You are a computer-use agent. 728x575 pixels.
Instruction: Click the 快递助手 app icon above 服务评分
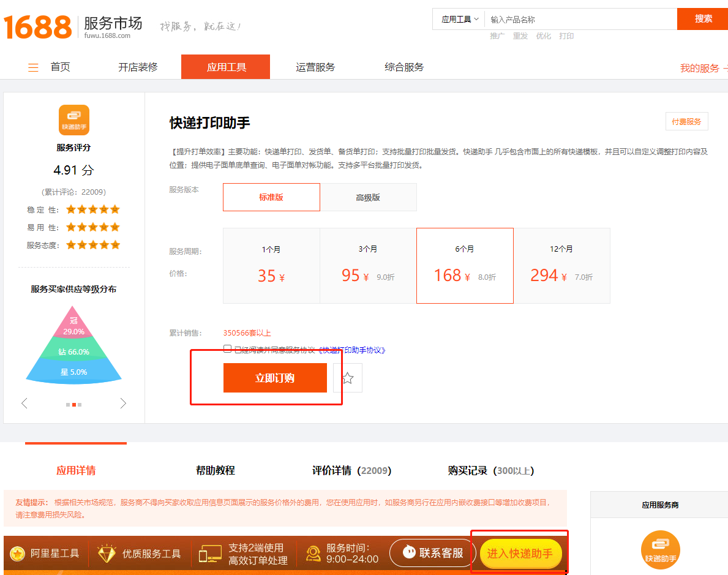point(74,120)
